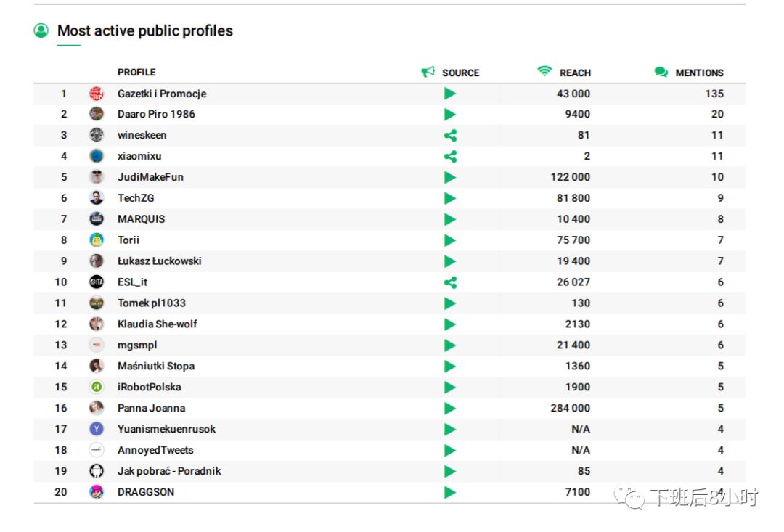Click the play source icon for Panna Joanna
Image resolution: width=784 pixels, height=532 pixels.
point(450,409)
